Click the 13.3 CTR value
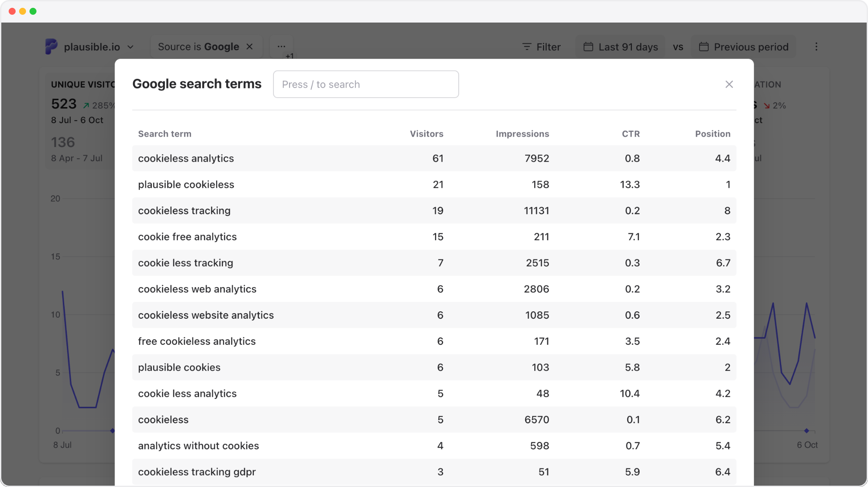868x487 pixels. [630, 185]
